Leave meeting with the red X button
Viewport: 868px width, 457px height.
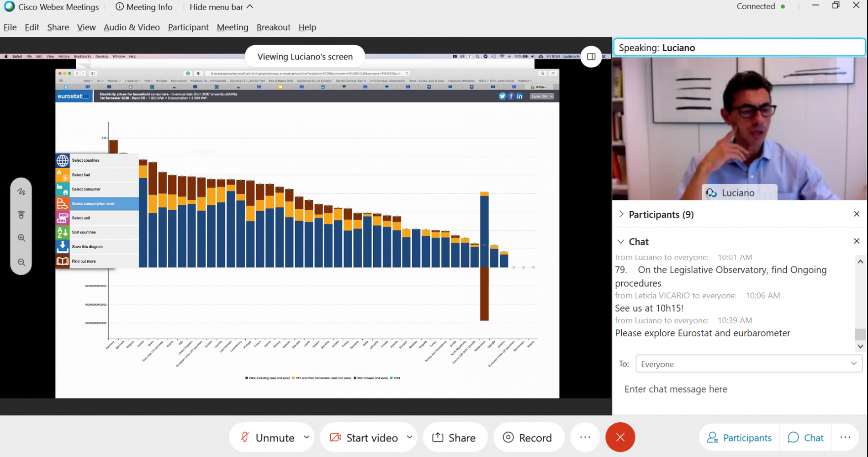[620, 437]
